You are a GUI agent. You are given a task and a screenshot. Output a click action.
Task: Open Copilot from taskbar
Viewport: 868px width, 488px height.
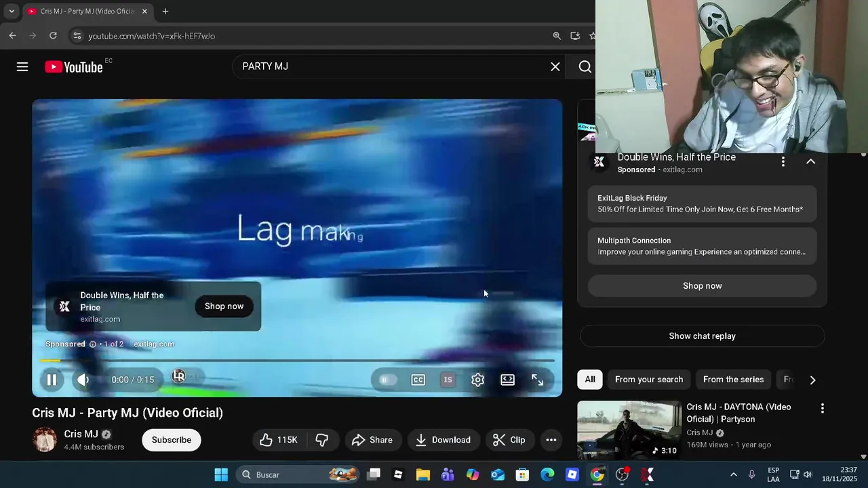[x=473, y=474]
